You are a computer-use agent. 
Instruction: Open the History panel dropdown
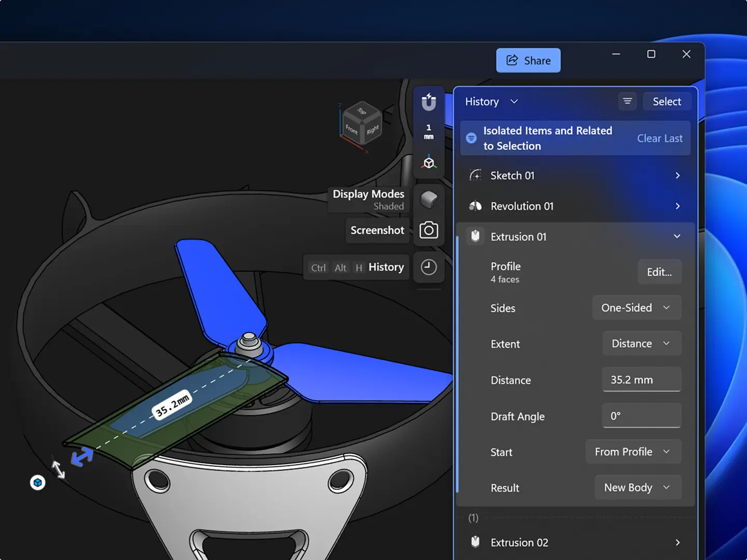tap(491, 102)
